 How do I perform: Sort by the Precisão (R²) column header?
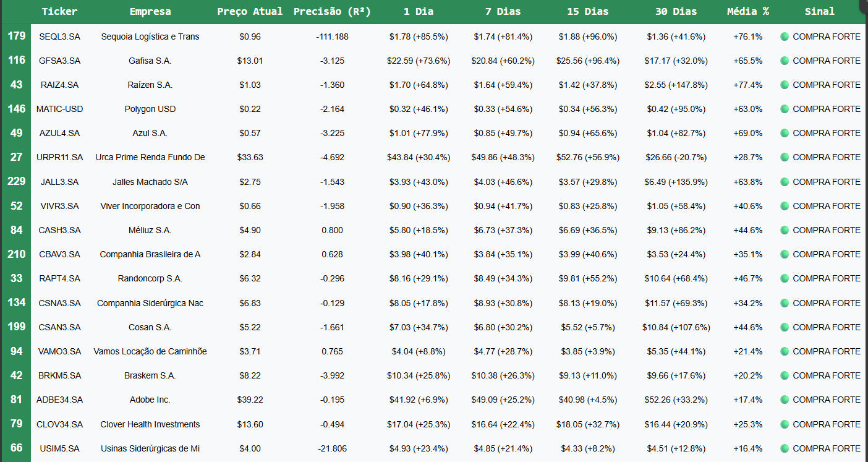point(332,12)
